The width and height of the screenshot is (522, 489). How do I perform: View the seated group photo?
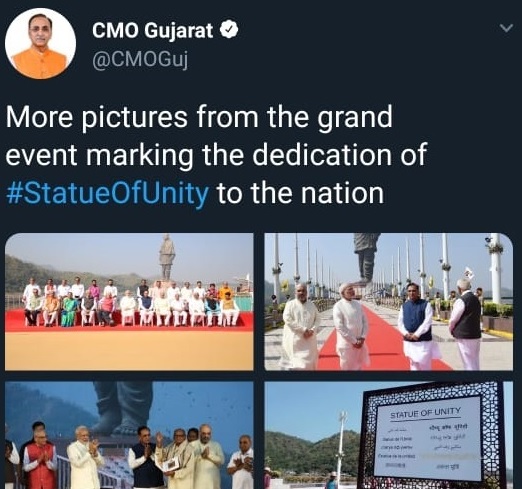pos(129,302)
